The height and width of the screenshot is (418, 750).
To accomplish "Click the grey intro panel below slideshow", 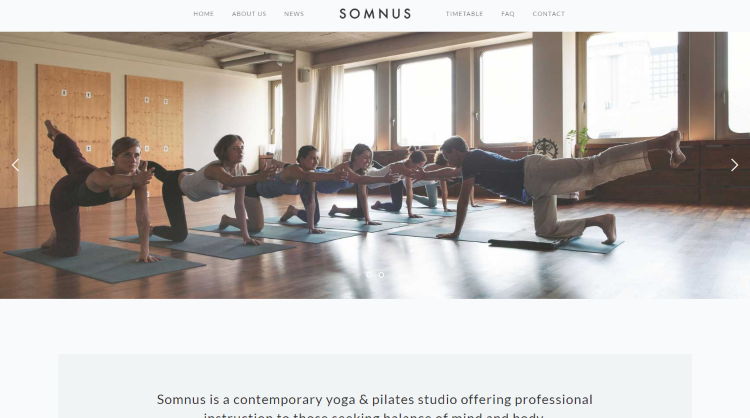I will click(375, 386).
